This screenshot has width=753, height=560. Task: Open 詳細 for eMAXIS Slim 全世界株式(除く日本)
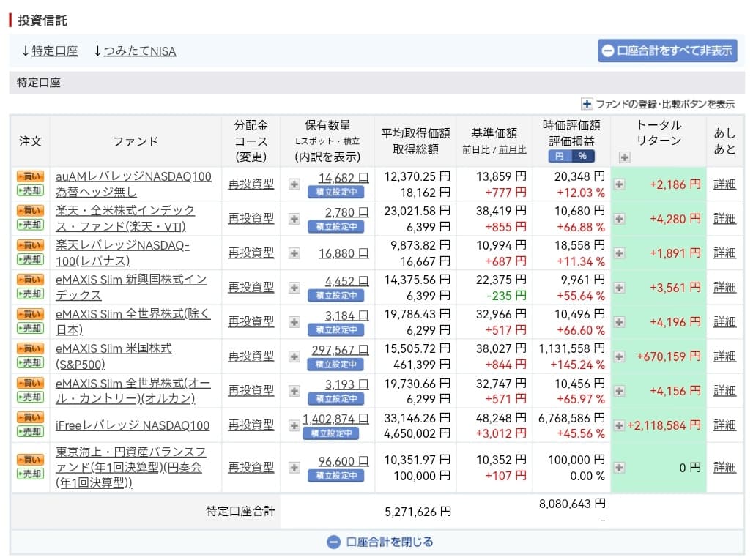724,321
